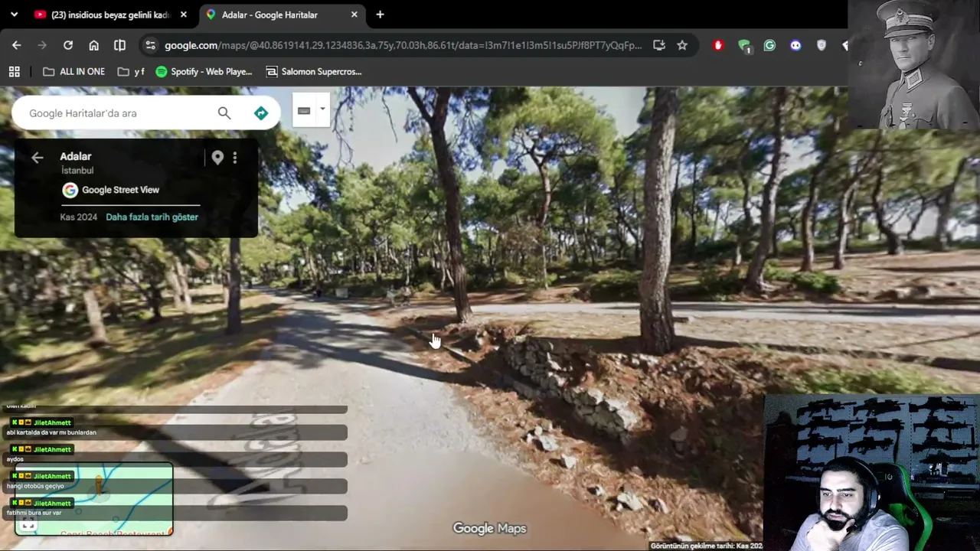This screenshot has height=551, width=980.
Task: Open the blue robot-face extension icon
Action: point(795,45)
